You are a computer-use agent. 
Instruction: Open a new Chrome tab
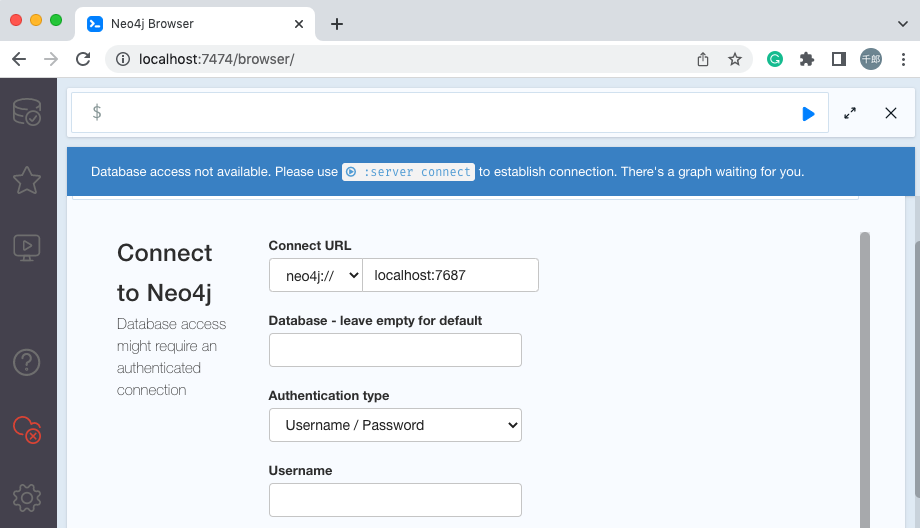coord(337,24)
